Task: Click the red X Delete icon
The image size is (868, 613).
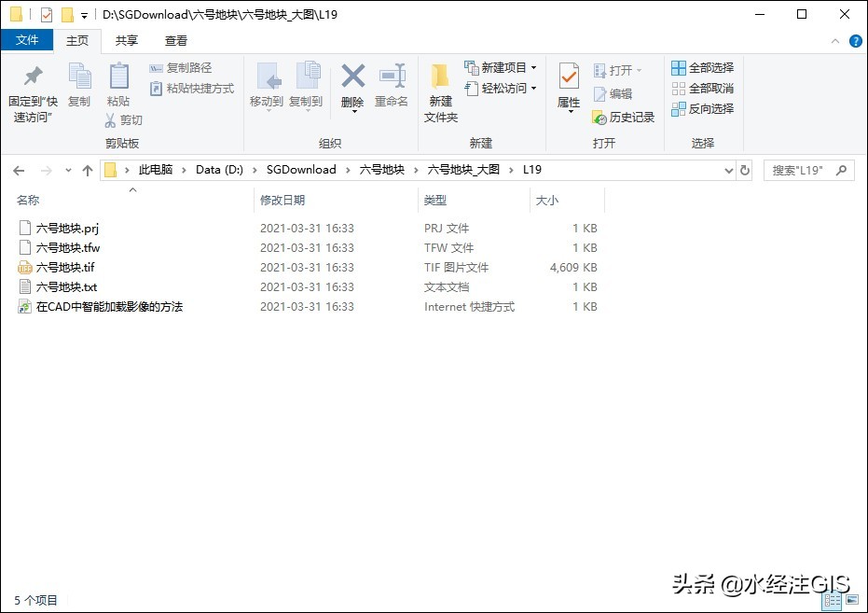Action: 352,77
